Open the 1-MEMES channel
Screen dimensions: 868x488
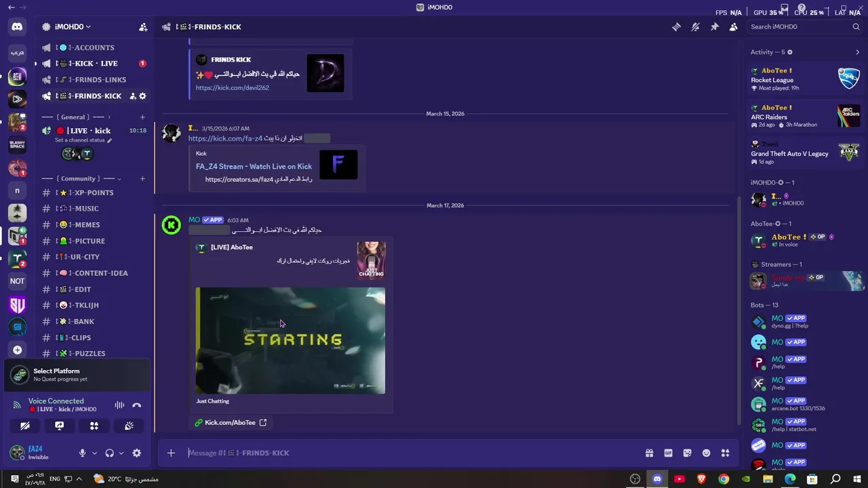click(x=94, y=225)
